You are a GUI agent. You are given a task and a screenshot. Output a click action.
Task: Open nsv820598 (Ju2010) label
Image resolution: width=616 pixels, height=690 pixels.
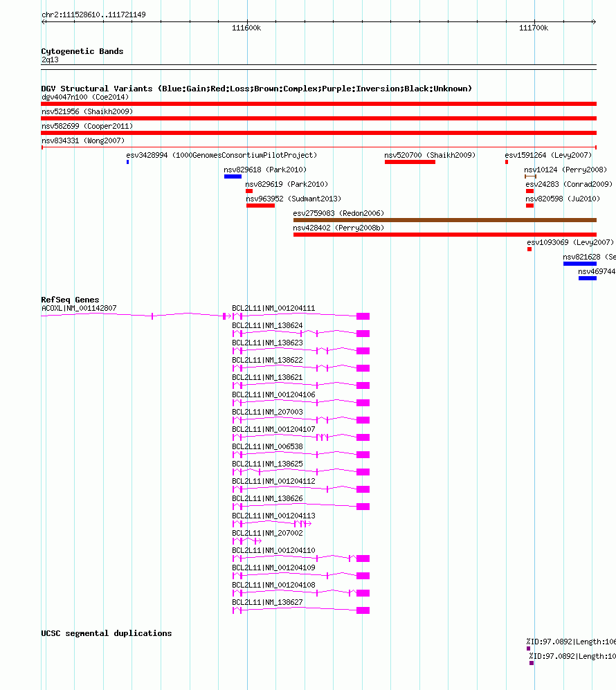coord(563,199)
